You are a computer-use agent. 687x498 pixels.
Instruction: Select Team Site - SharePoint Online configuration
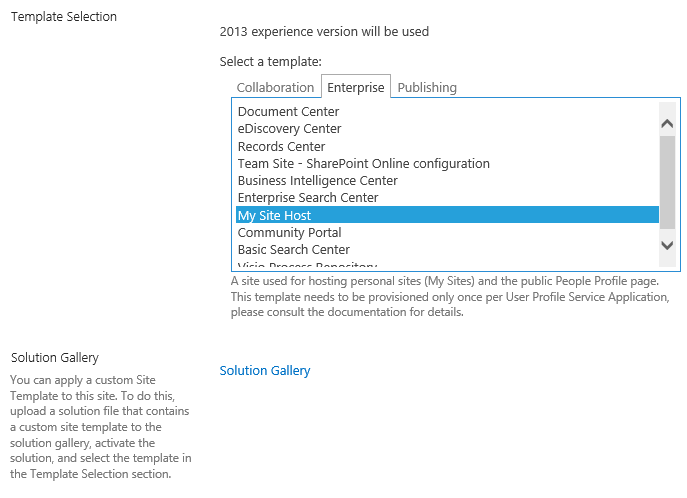(x=447, y=163)
